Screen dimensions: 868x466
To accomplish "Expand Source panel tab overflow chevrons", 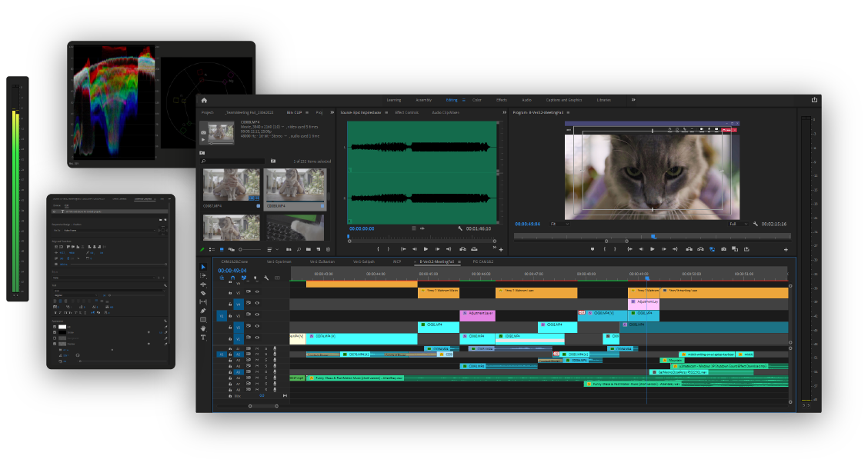I will pyautogui.click(x=504, y=112).
